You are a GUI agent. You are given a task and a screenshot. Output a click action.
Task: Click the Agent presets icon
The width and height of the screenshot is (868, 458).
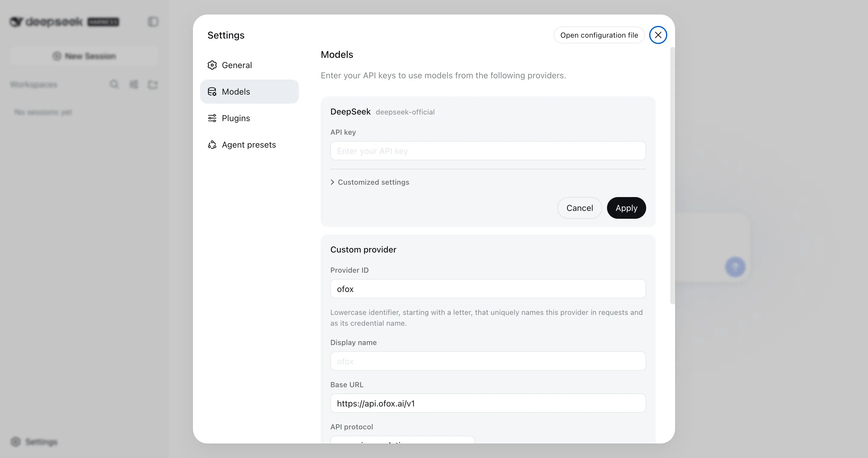point(212,145)
